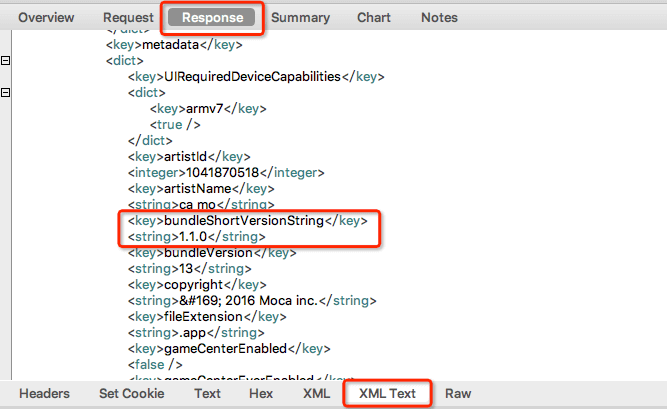Collapse the dict node under metadata key

coord(6,61)
